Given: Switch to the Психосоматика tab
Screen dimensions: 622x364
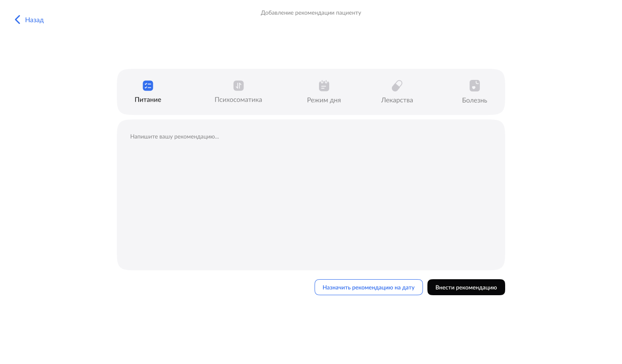Looking at the screenshot, I should coord(238,99).
